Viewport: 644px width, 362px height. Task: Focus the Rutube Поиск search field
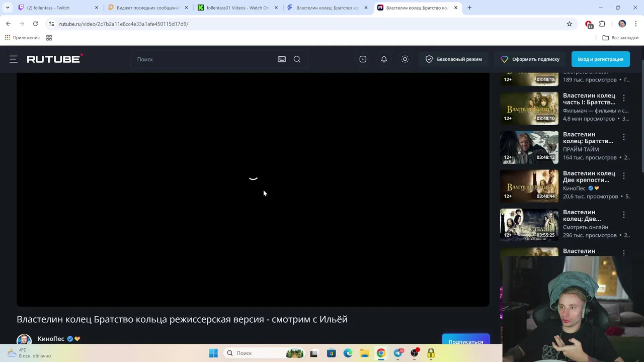coord(204,59)
